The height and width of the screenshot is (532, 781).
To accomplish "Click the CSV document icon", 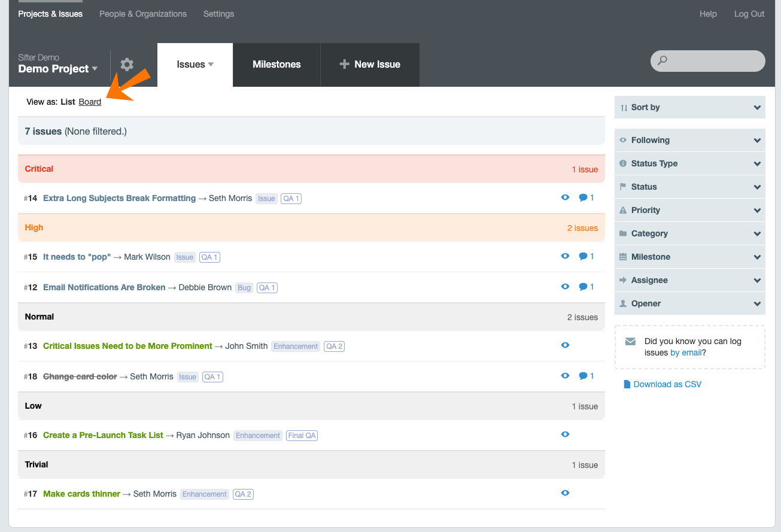I will click(627, 384).
